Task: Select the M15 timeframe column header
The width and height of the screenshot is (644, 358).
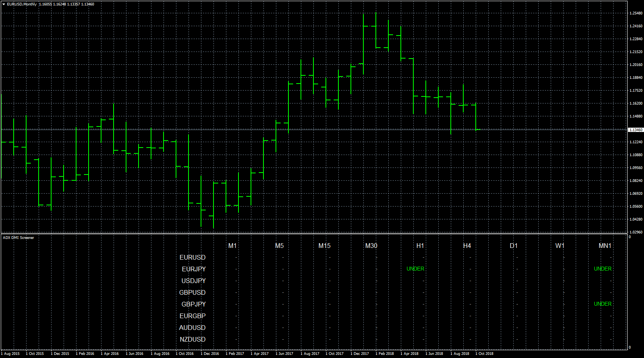Action: [x=324, y=246]
